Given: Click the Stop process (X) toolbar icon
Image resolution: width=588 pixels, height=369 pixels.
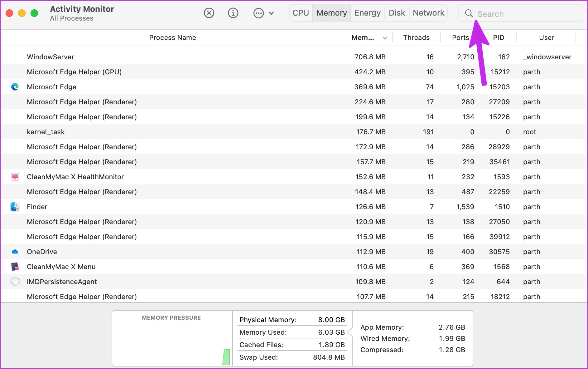Looking at the screenshot, I should tap(209, 13).
